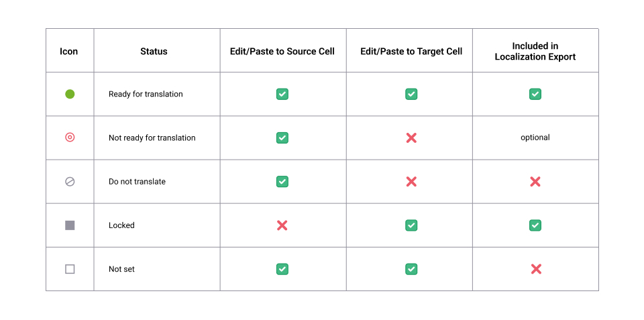Click the 'optional' text in export column
Image resolution: width=644 pixels, height=320 pixels.
coord(535,138)
